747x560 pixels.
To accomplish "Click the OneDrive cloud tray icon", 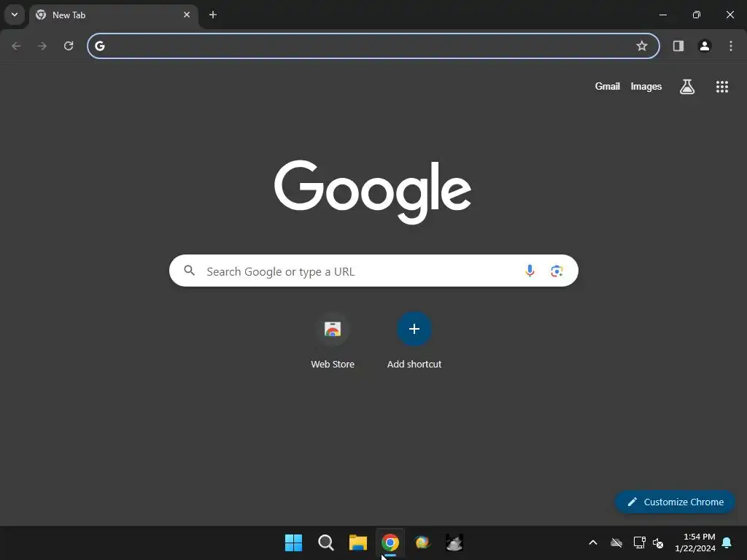I will coord(616,542).
